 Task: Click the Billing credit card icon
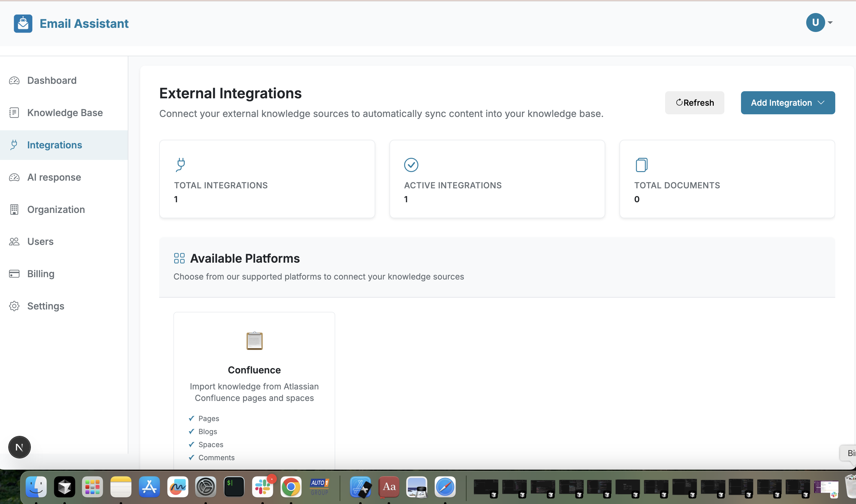[x=14, y=274]
